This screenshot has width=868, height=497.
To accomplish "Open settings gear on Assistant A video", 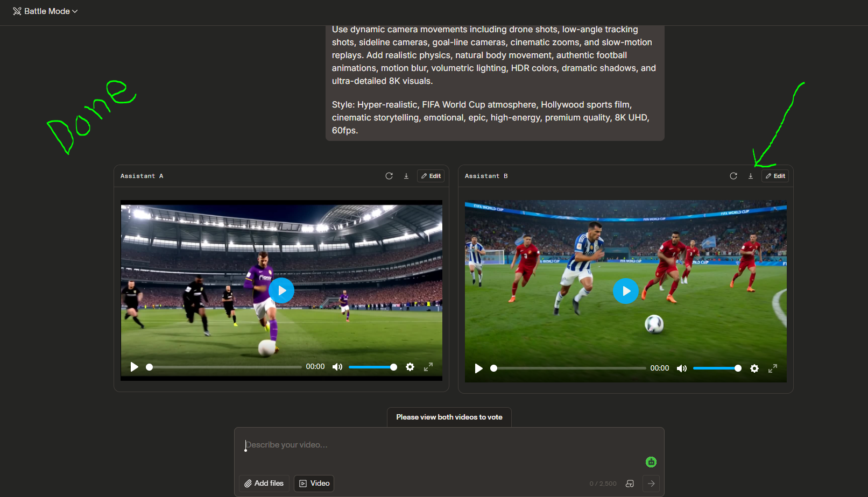I will click(410, 367).
